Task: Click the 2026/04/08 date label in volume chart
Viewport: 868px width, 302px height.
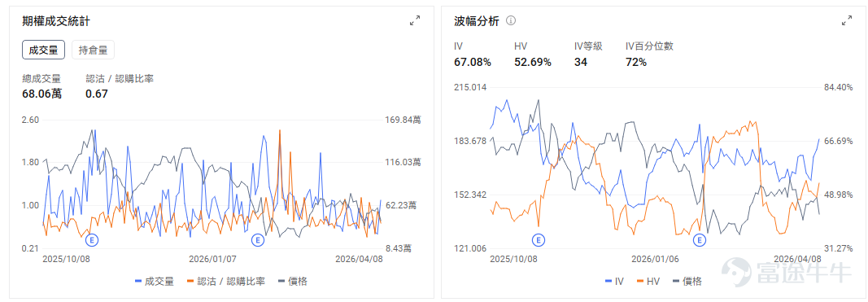Action: pos(359,259)
